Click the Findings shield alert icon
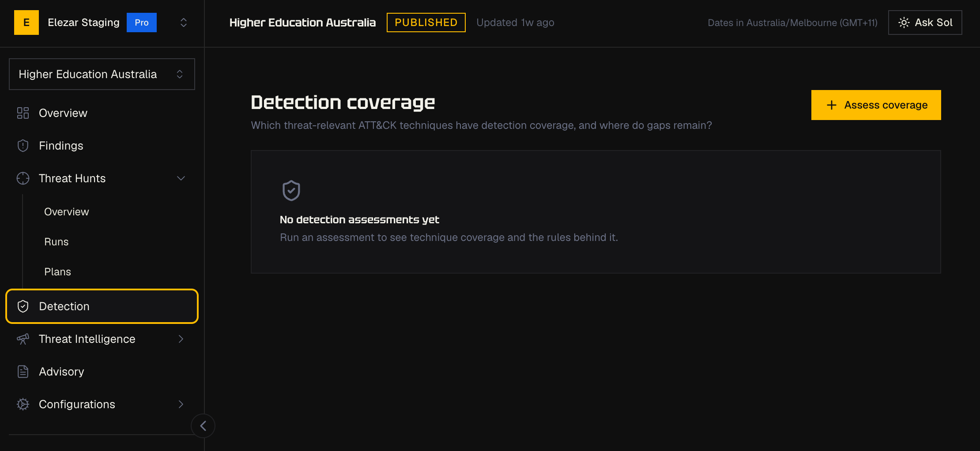The height and width of the screenshot is (451, 980). pos(23,146)
